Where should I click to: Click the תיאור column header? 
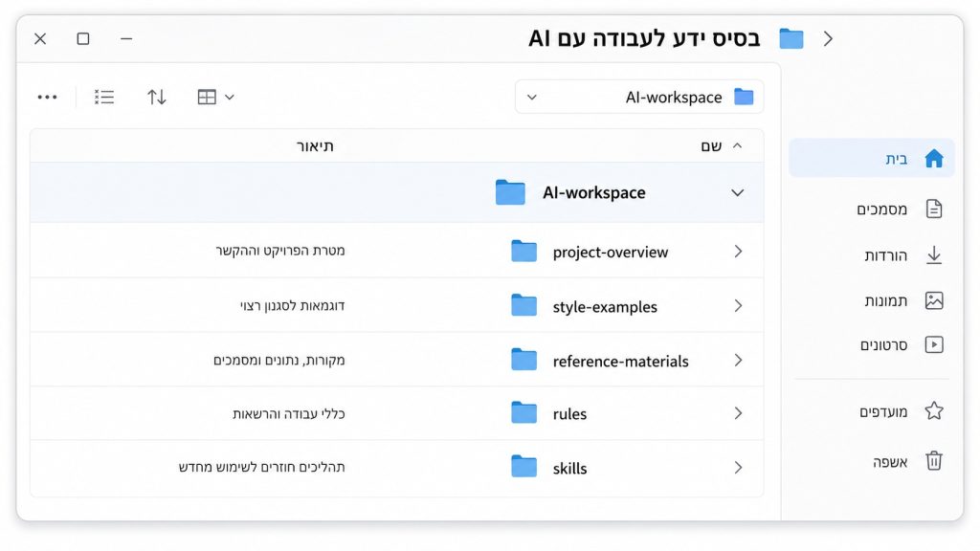315,146
